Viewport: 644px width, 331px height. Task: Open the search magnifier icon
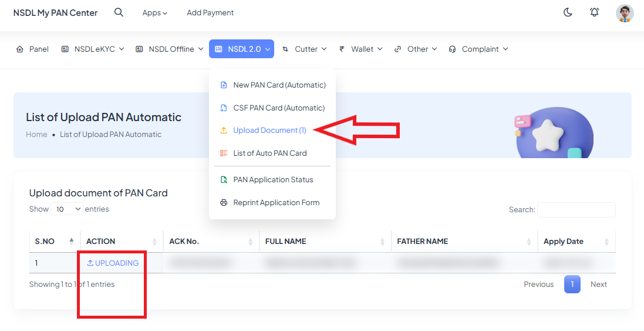click(x=119, y=12)
